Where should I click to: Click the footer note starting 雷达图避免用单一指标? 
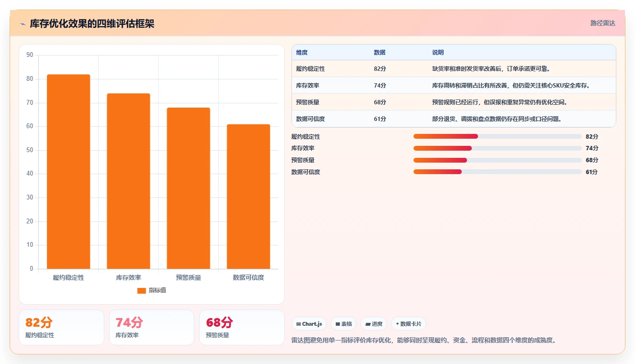pyautogui.click(x=423, y=340)
